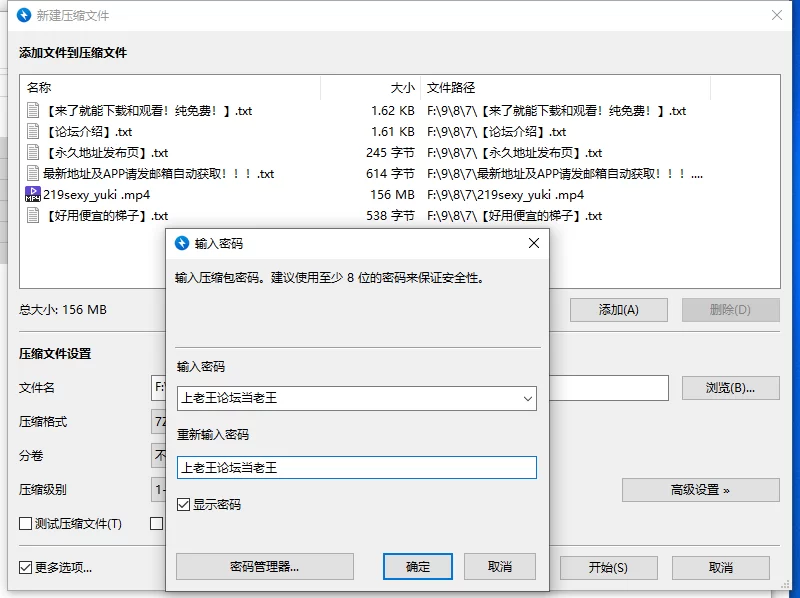Click inside the 重新输入密码 text field
Screen dimensions: 800x598
coord(357,467)
